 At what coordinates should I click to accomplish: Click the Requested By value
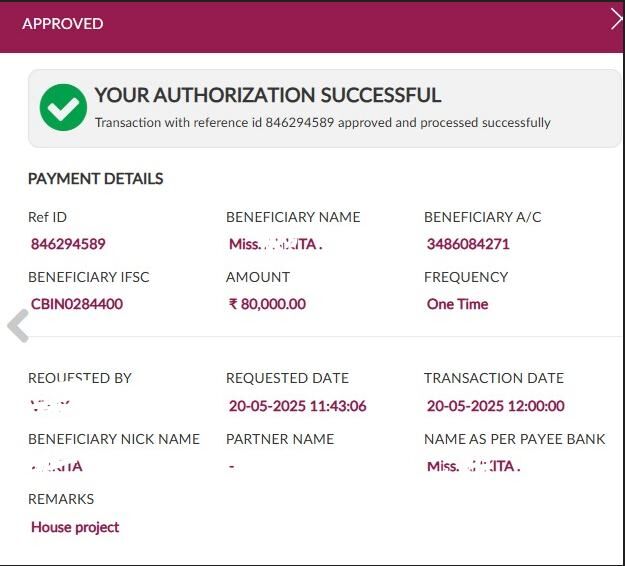(51, 406)
